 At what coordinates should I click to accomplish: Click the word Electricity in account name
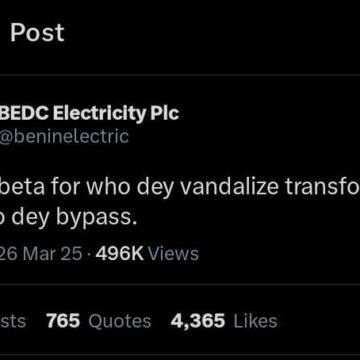tap(99, 114)
